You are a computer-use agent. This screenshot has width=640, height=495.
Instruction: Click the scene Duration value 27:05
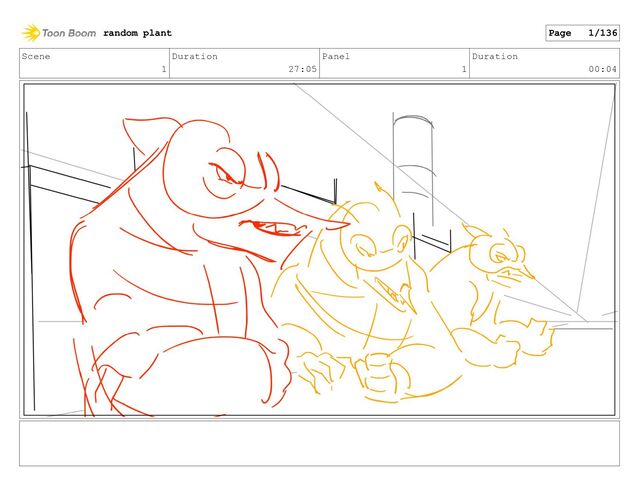pyautogui.click(x=302, y=69)
